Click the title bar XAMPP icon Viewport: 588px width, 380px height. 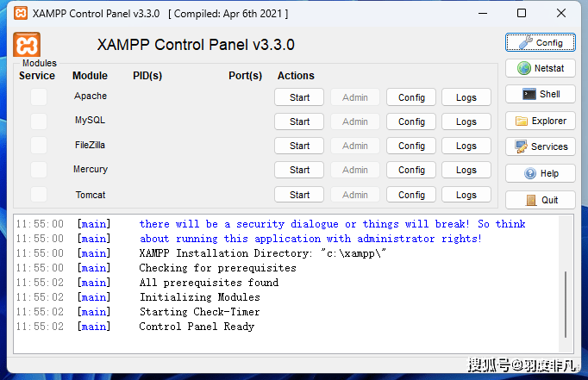(x=16, y=14)
